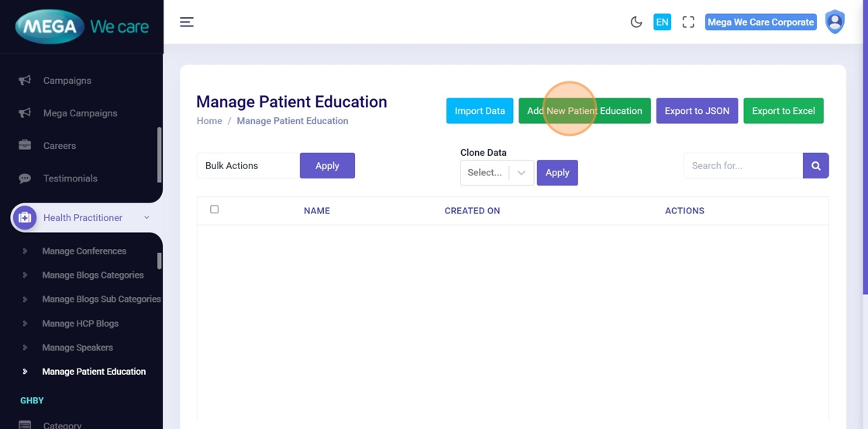Click the Export to Excel button

(783, 111)
